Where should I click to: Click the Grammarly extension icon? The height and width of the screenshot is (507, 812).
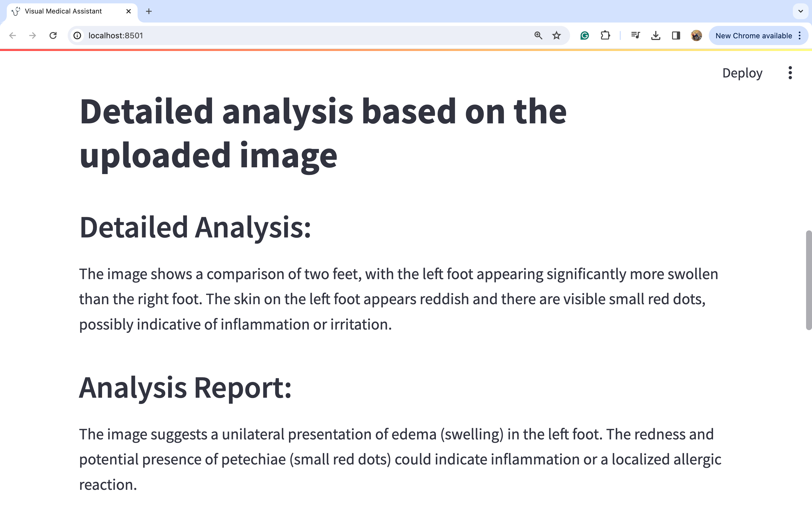pyautogui.click(x=584, y=35)
